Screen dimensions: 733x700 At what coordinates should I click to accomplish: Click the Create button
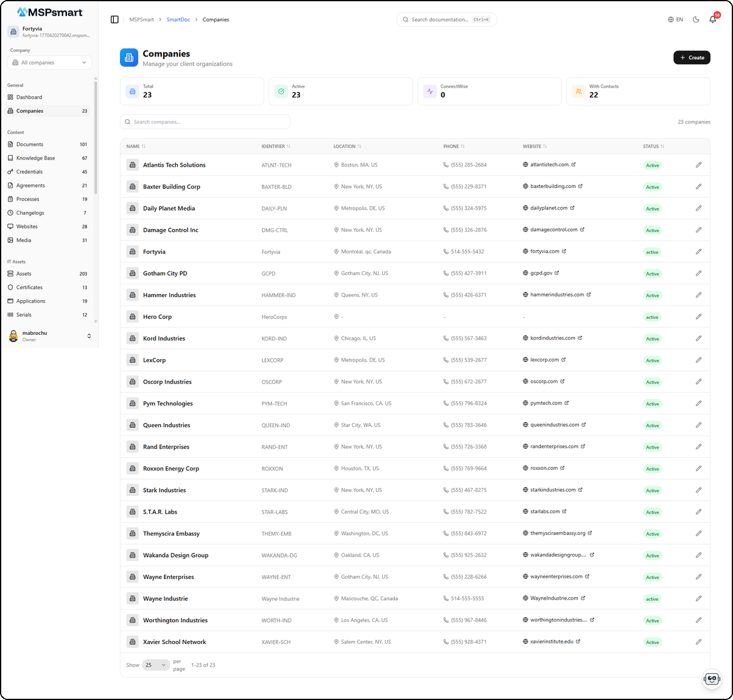[692, 57]
